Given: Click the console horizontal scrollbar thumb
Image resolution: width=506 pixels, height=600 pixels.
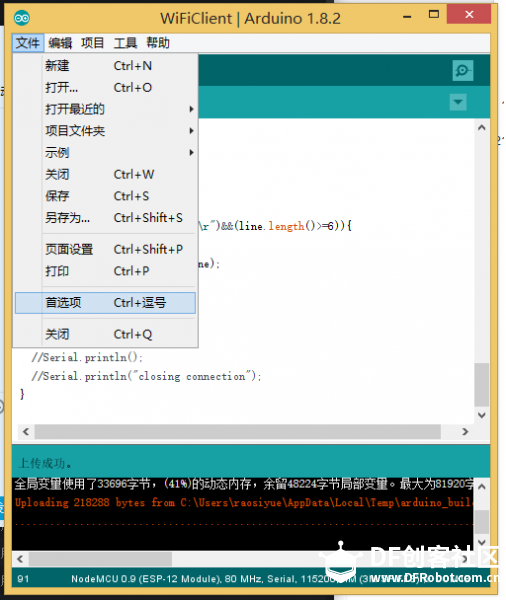Looking at the screenshot, I should point(100,559).
